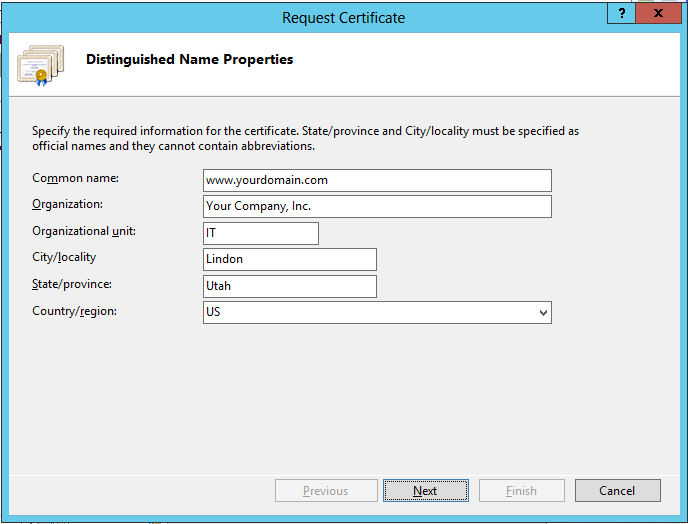Click the help question mark button
Screen dimensions: 688x524
[x=622, y=14]
